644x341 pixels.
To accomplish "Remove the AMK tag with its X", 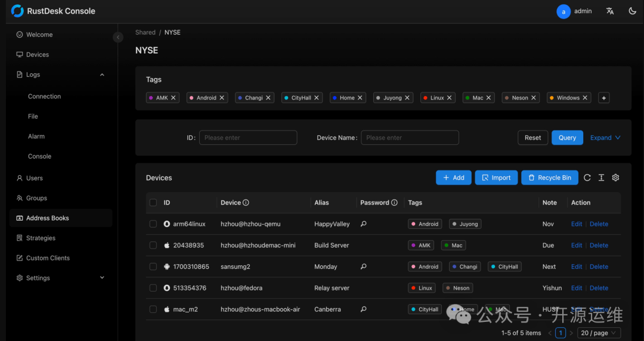I will [x=174, y=98].
